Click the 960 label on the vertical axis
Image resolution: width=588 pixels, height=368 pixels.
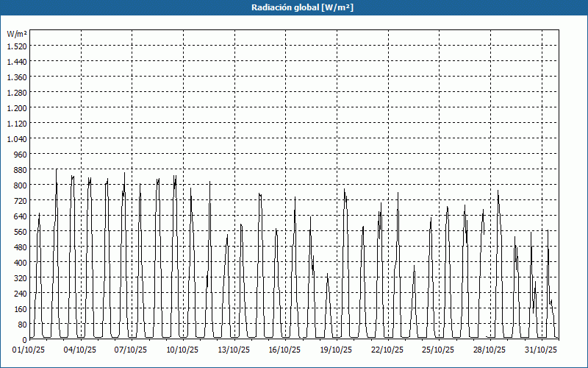click(19, 155)
